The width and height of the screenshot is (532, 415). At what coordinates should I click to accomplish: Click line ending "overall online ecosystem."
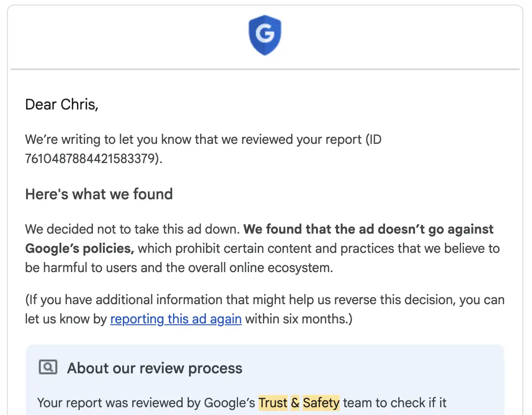click(179, 268)
